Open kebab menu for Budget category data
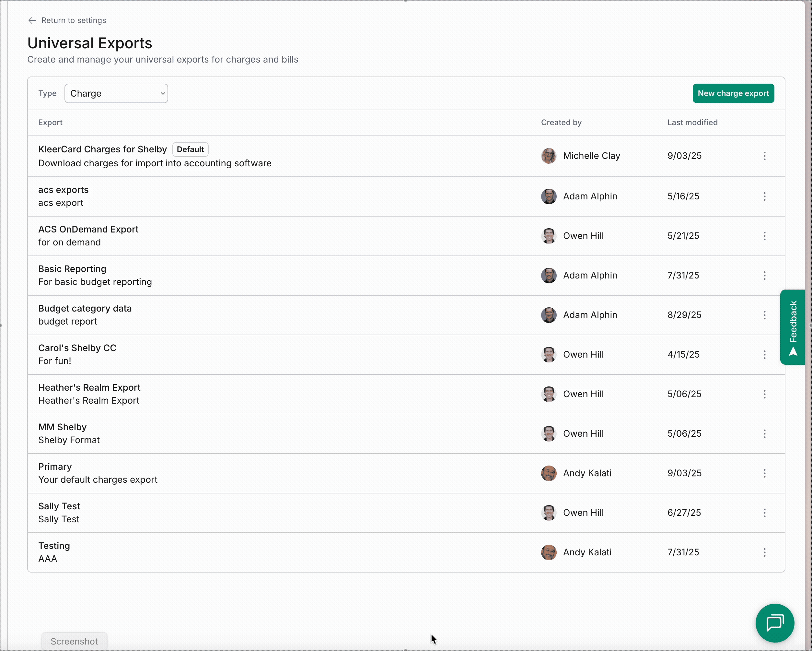812x651 pixels. point(764,315)
